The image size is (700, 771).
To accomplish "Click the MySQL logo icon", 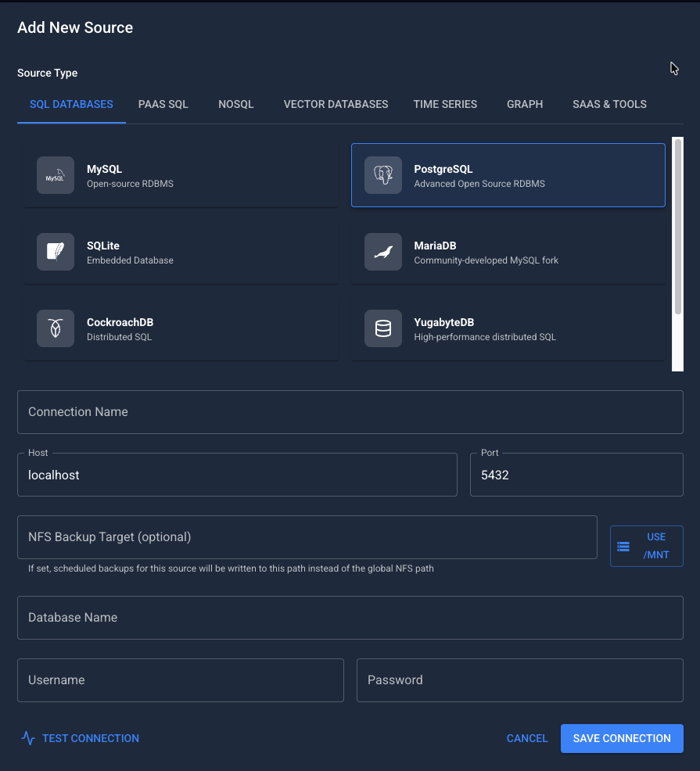I will click(x=55, y=175).
